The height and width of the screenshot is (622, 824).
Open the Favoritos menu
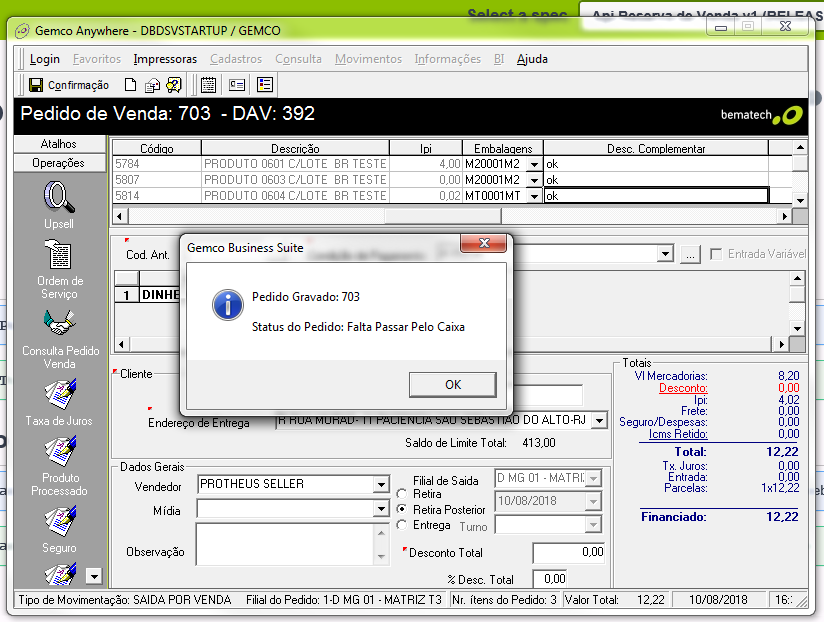tap(97, 59)
